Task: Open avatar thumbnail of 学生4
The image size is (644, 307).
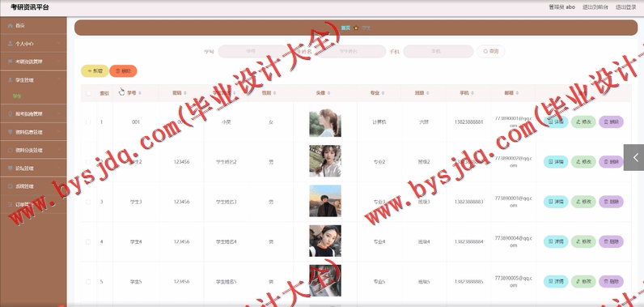Action: pyautogui.click(x=325, y=241)
